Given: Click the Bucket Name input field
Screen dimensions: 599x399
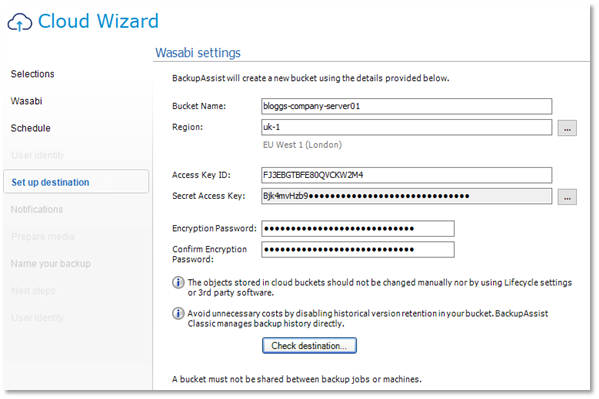Looking at the screenshot, I should [407, 106].
